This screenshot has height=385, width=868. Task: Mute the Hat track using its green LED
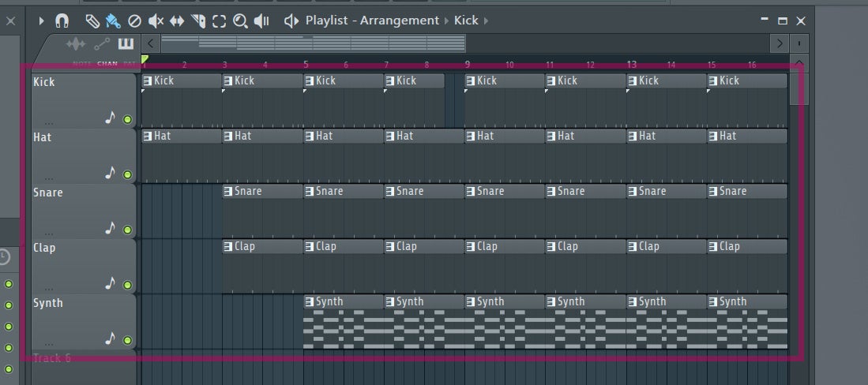point(127,175)
